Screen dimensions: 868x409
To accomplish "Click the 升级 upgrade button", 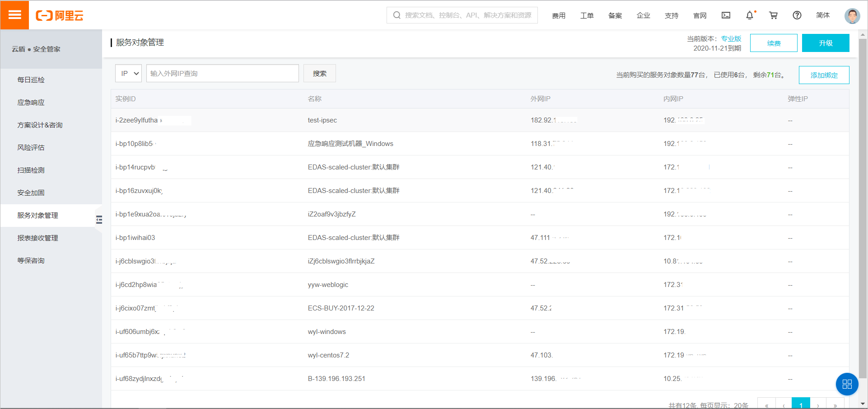I will (x=826, y=43).
